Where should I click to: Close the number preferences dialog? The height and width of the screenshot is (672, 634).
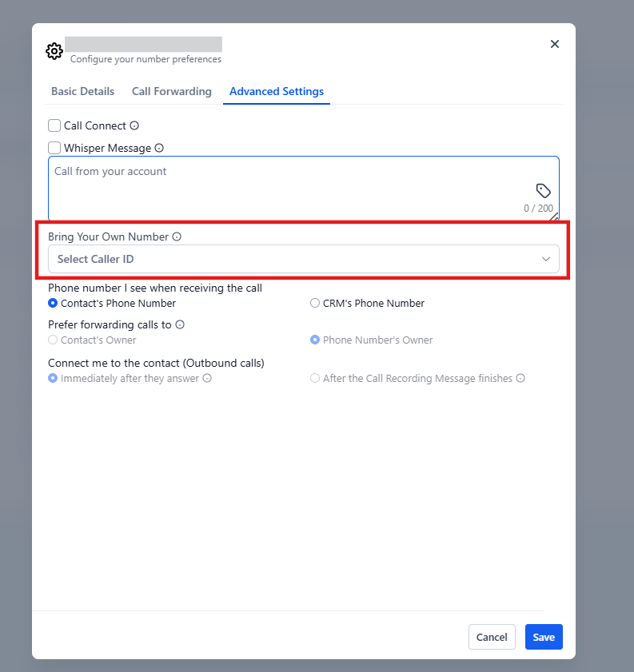(555, 44)
